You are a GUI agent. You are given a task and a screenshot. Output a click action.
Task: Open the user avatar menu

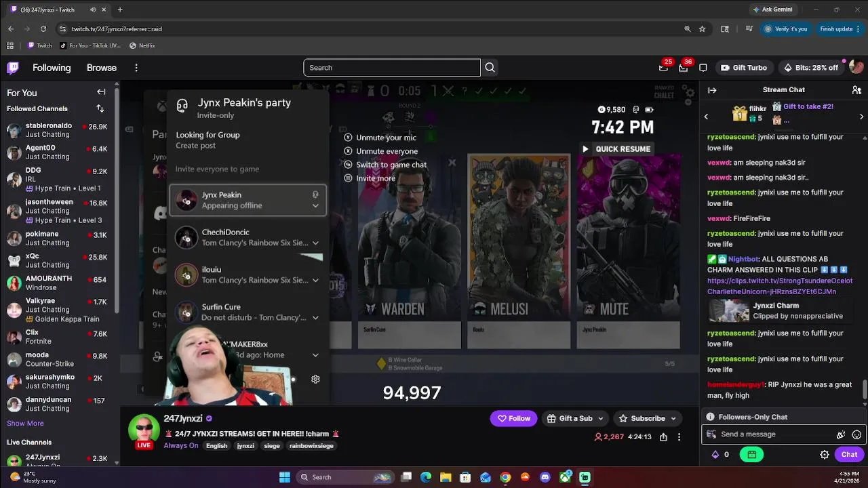click(856, 67)
